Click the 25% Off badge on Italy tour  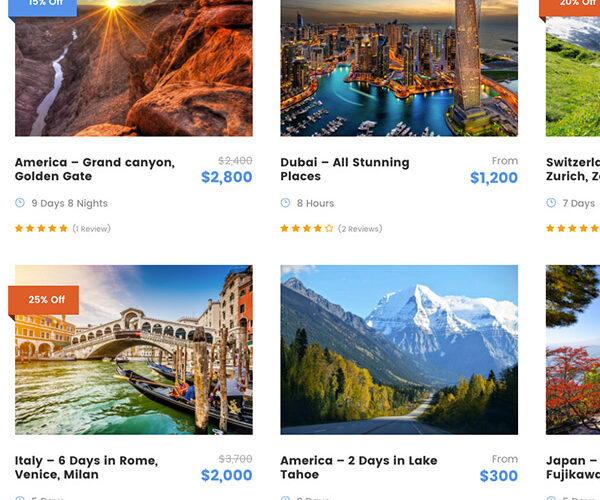tap(46, 299)
